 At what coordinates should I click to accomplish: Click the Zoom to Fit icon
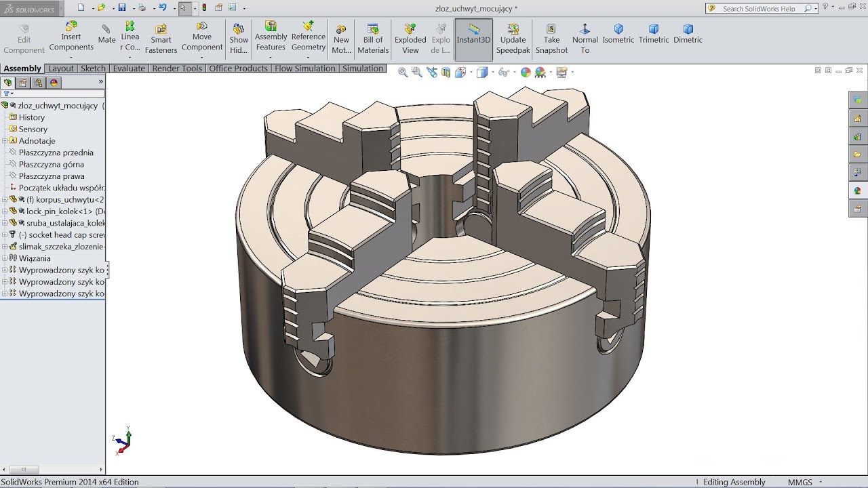(402, 72)
